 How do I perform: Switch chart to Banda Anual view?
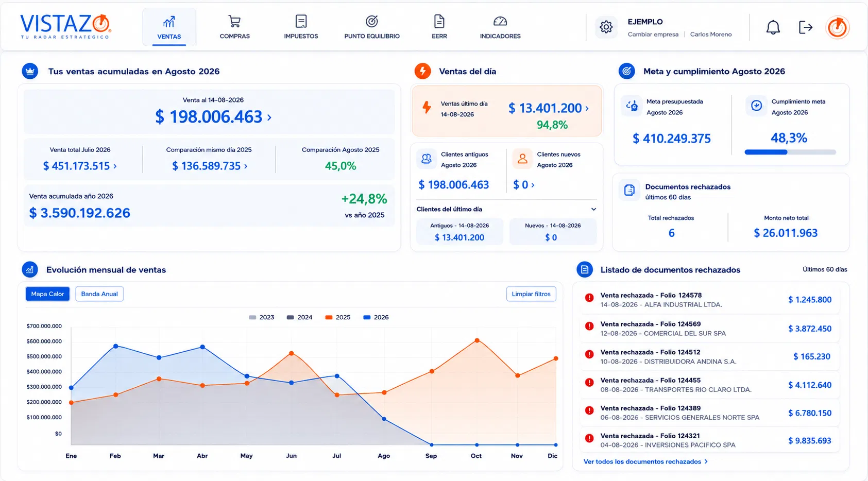(99, 294)
